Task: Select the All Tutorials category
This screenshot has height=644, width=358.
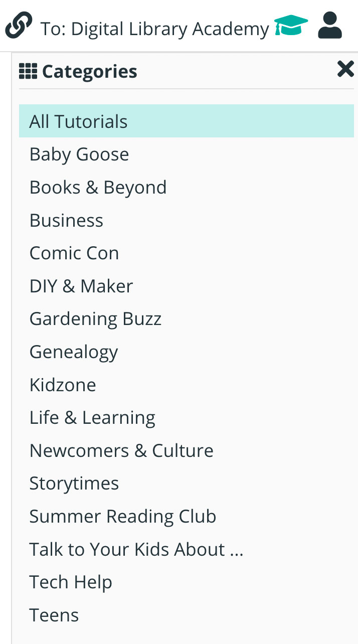Action: tap(79, 121)
